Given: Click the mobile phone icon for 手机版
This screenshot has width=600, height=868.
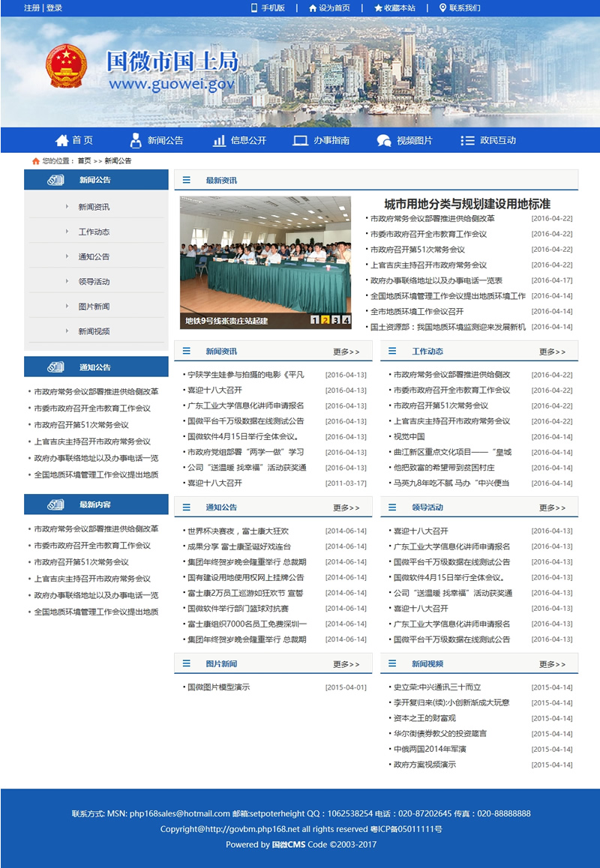Looking at the screenshot, I should 254,7.
